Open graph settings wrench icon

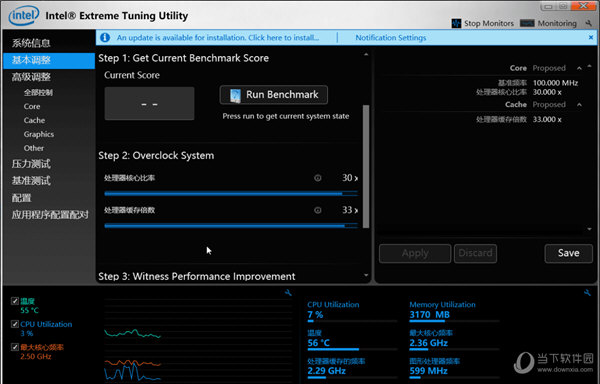tap(288, 293)
